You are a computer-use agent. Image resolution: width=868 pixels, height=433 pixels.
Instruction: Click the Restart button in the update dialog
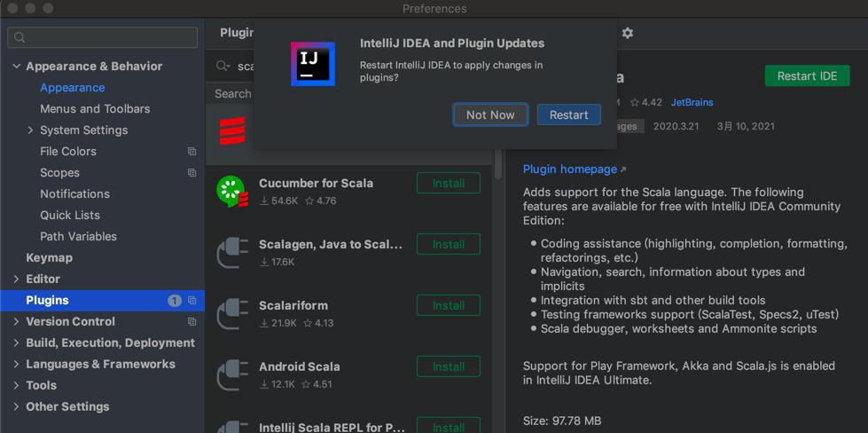(x=568, y=114)
